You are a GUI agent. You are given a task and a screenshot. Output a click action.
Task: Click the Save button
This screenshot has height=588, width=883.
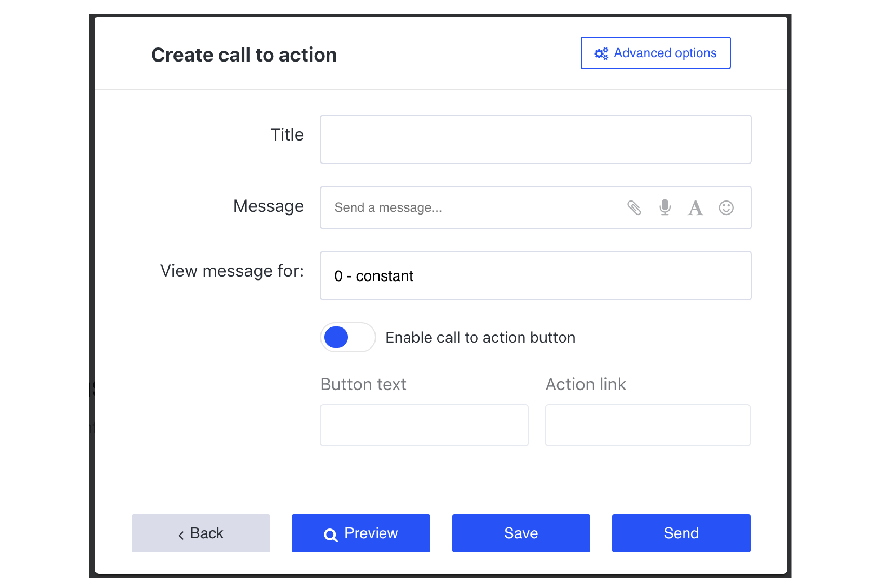pos(520,533)
